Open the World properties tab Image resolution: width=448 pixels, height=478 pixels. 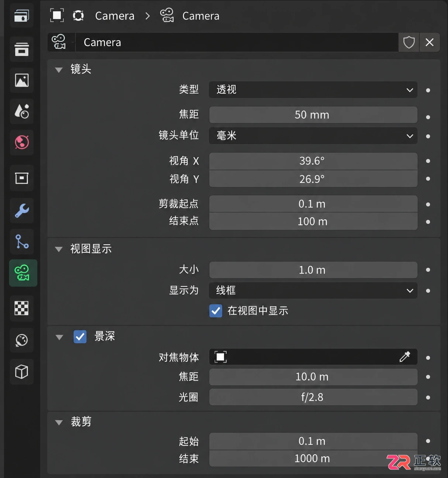point(21,142)
